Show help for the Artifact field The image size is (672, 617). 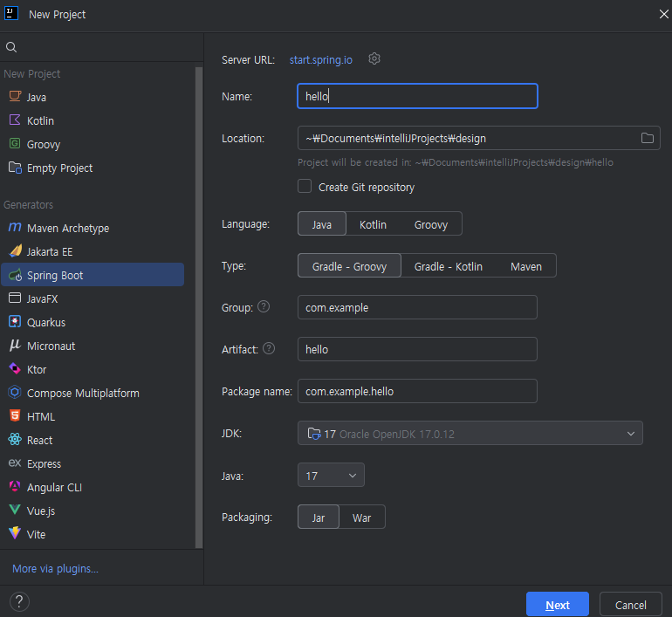[269, 348]
